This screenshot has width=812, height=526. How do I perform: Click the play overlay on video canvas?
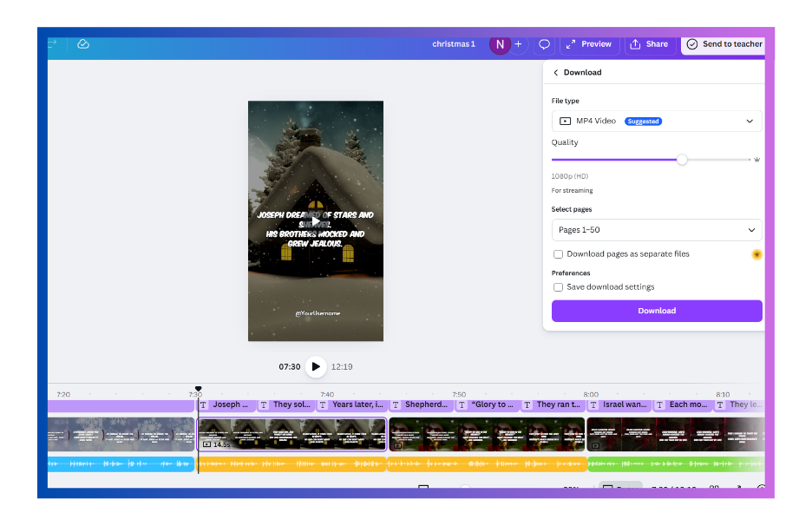(316, 220)
